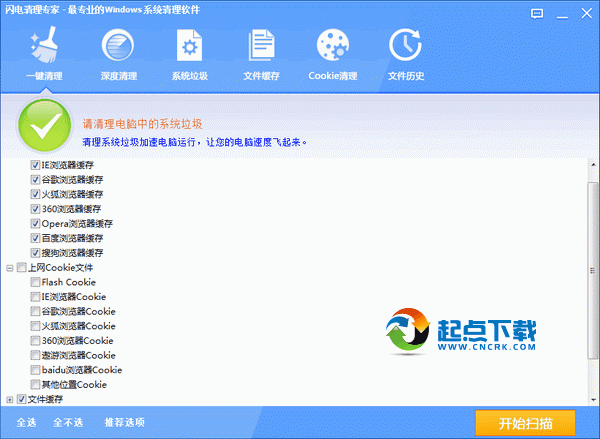Start scanning with the 开始扫描 button
Image resolution: width=600 pixels, height=439 pixels.
coord(525,423)
